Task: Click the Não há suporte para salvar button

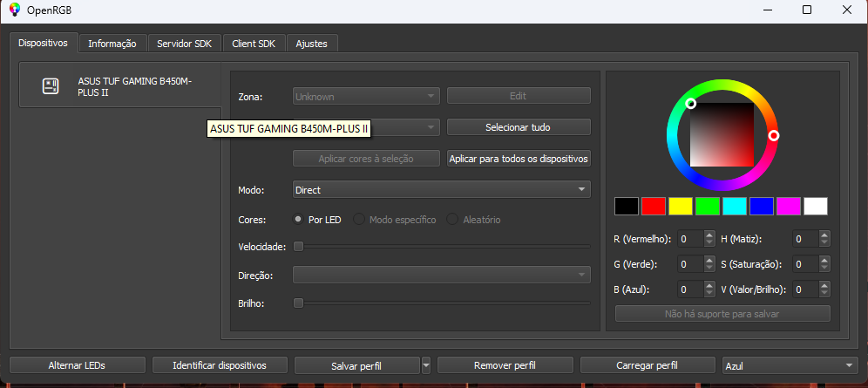Action: point(722,314)
